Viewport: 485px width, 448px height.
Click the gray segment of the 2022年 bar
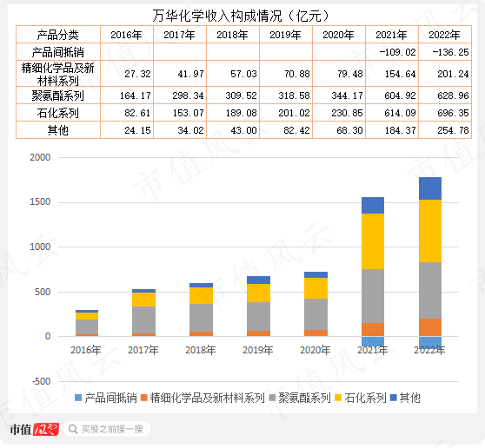(430, 291)
